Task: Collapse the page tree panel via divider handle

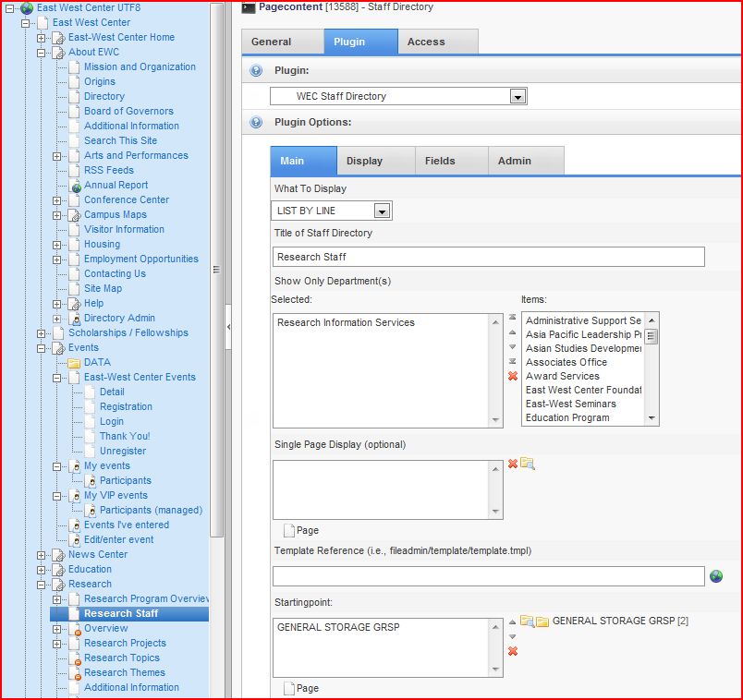Action: click(228, 327)
